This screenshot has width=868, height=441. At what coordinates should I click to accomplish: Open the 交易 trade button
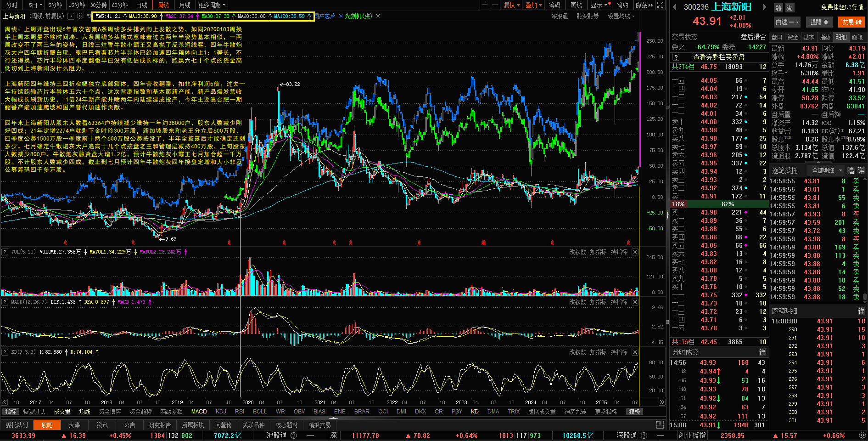click(x=851, y=22)
